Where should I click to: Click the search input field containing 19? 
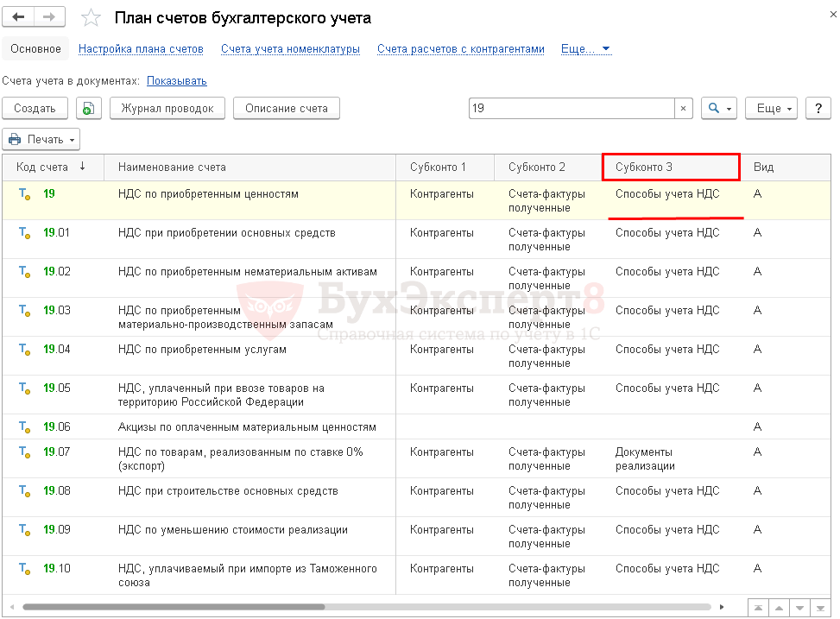pos(570,108)
